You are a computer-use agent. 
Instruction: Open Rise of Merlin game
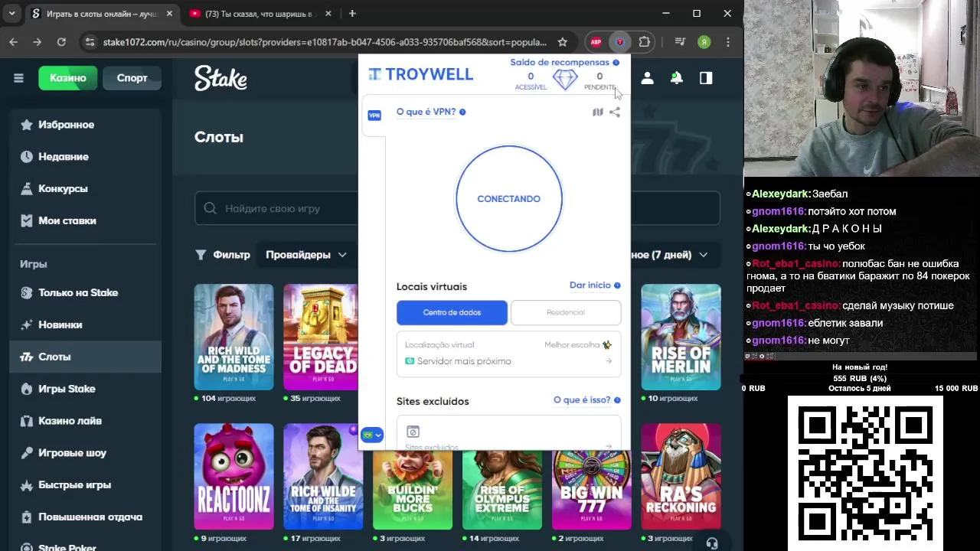tap(681, 337)
